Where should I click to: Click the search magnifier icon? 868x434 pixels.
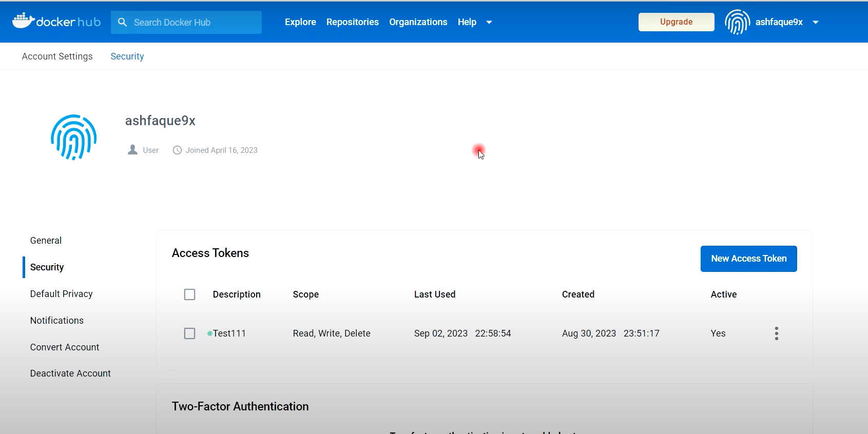coord(122,22)
